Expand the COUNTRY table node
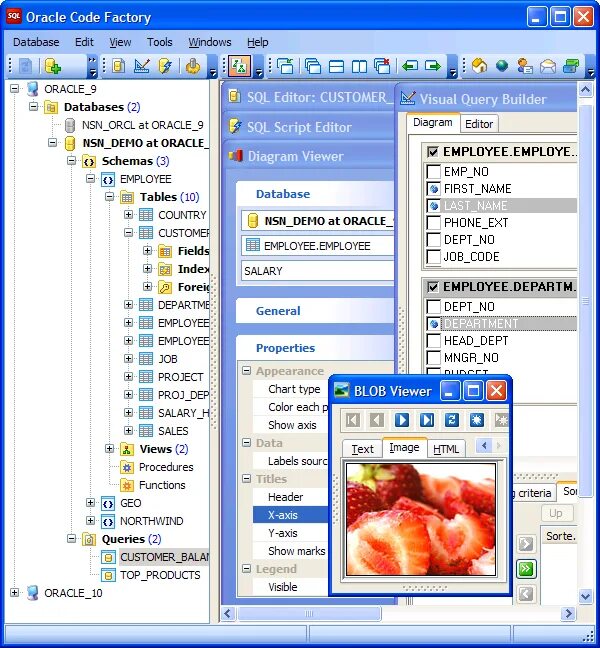600x648 pixels. (129, 214)
